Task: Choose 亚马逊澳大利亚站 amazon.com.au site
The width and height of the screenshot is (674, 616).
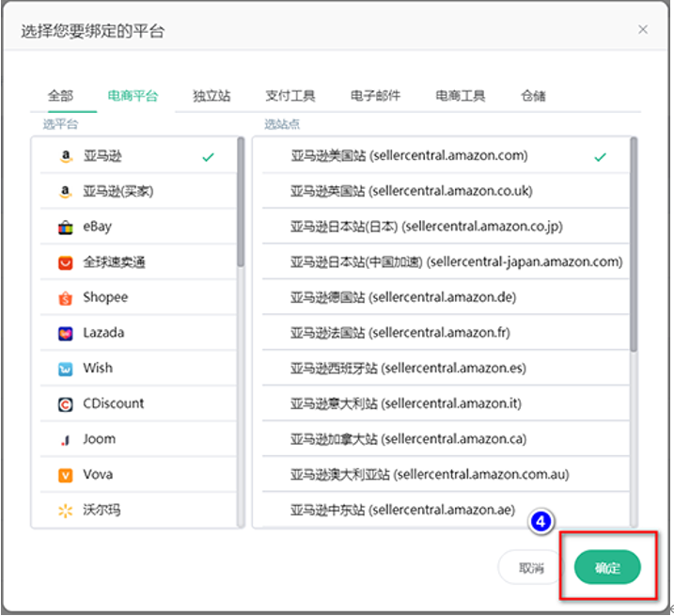Action: tap(446, 475)
